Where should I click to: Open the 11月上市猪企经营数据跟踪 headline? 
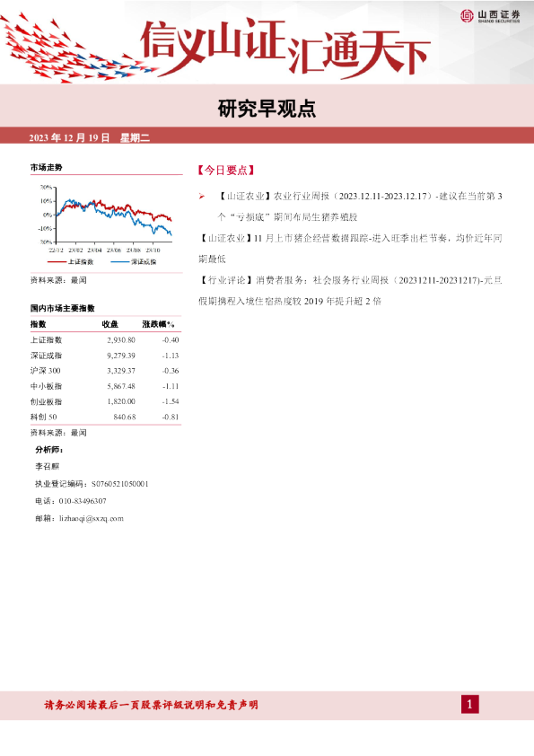[350, 249]
